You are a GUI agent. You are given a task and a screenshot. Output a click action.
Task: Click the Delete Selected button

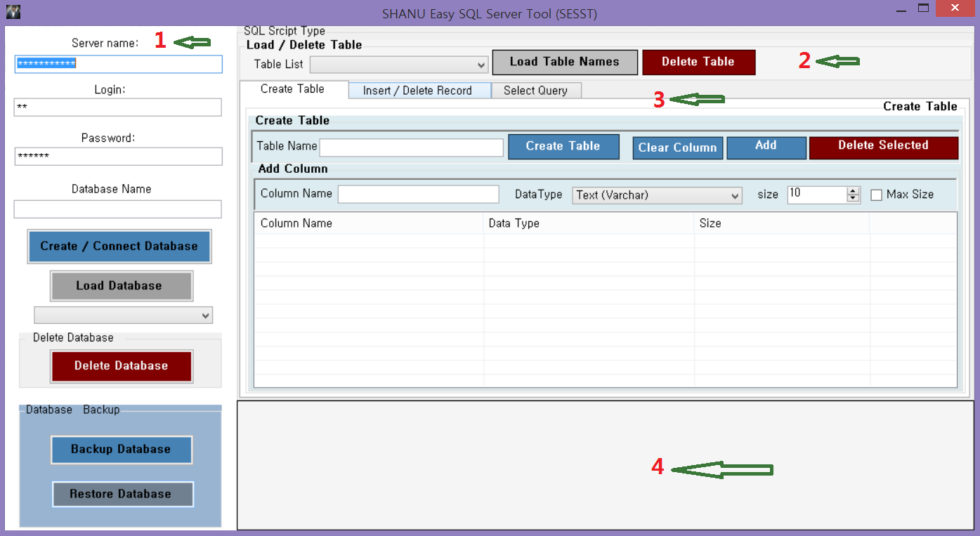(884, 148)
